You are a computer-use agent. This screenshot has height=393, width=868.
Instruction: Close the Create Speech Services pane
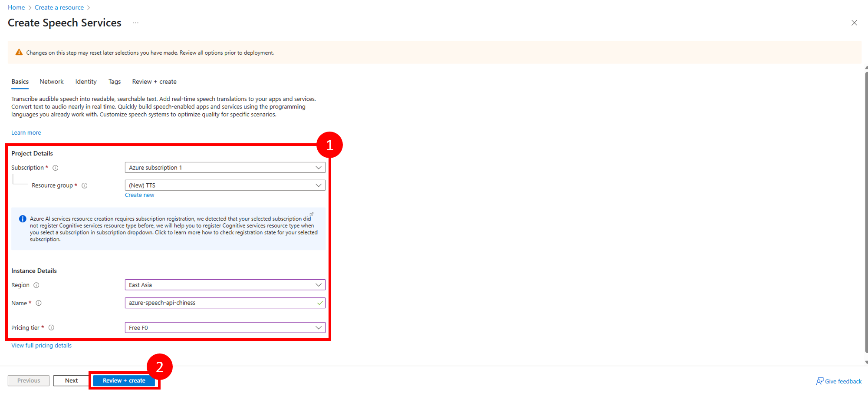click(x=854, y=23)
